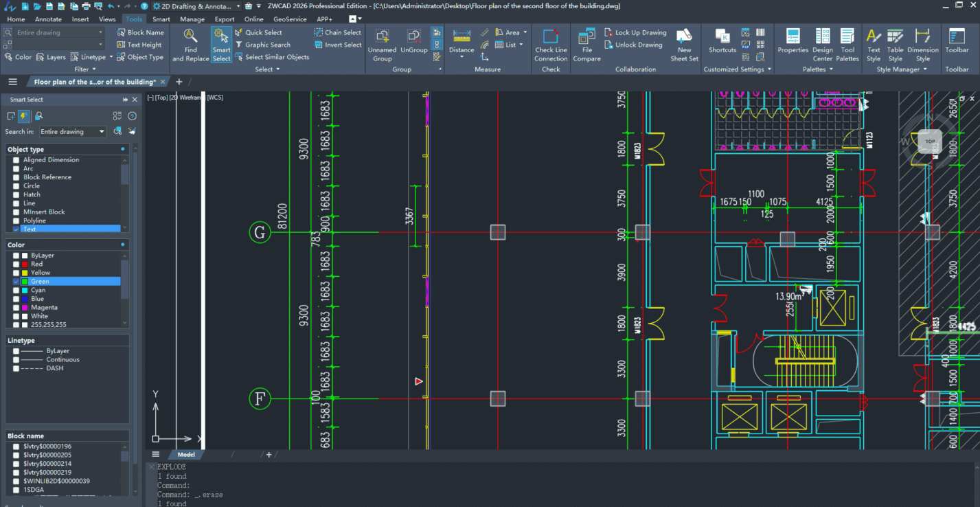Click the Yellow color swatch
This screenshot has height=507, width=980.
point(25,273)
